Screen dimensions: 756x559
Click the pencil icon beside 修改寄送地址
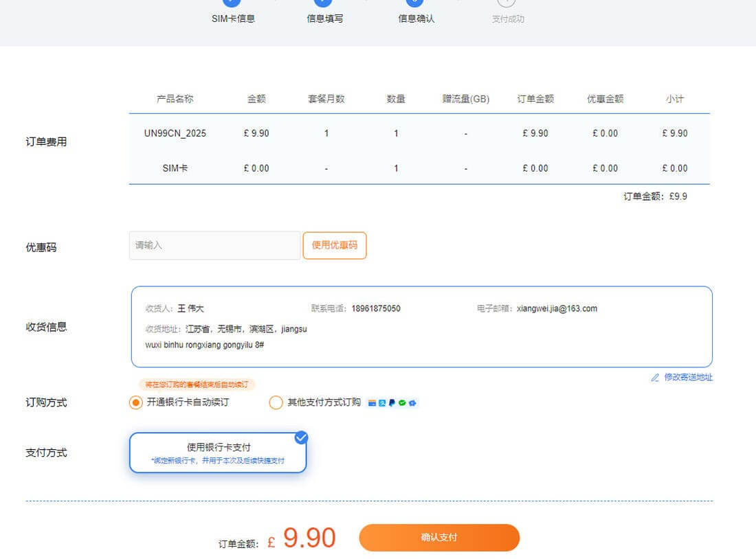click(655, 378)
